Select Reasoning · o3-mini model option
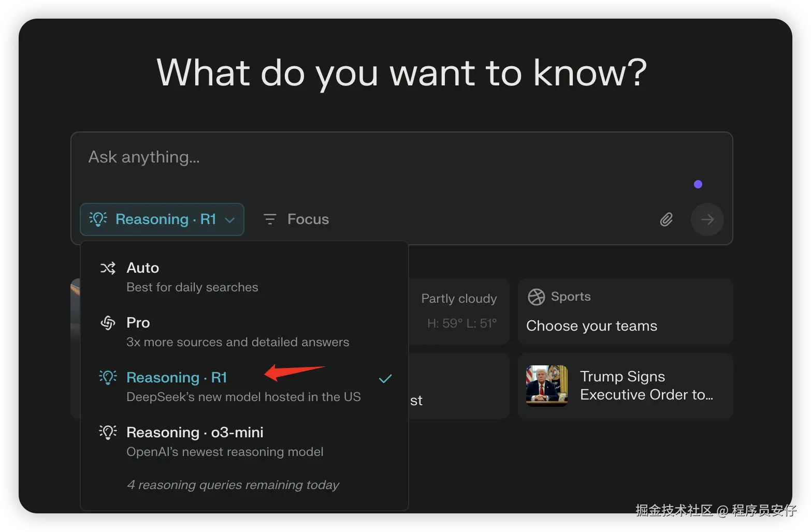The width and height of the screenshot is (811, 532). (x=244, y=441)
